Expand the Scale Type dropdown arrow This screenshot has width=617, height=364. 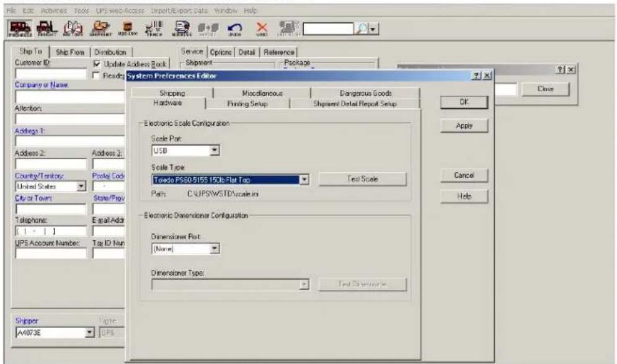click(x=304, y=179)
